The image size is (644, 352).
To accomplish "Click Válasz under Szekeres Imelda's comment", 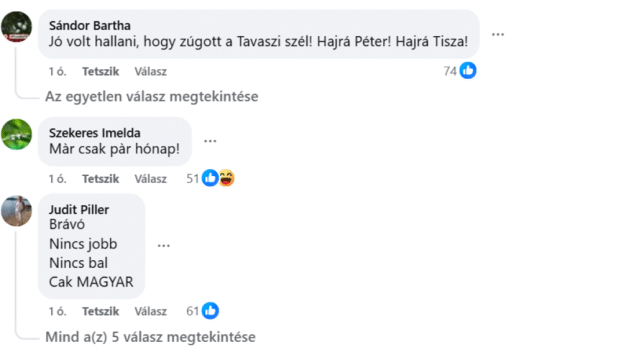I will (x=150, y=179).
